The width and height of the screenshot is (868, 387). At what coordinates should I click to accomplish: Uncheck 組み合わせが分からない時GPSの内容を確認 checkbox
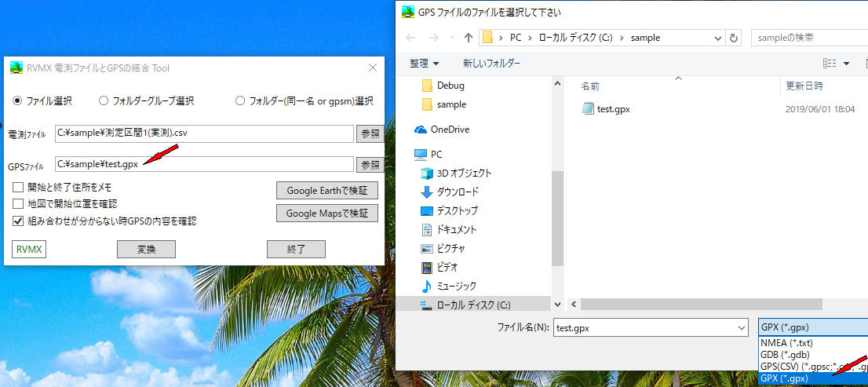point(18,221)
